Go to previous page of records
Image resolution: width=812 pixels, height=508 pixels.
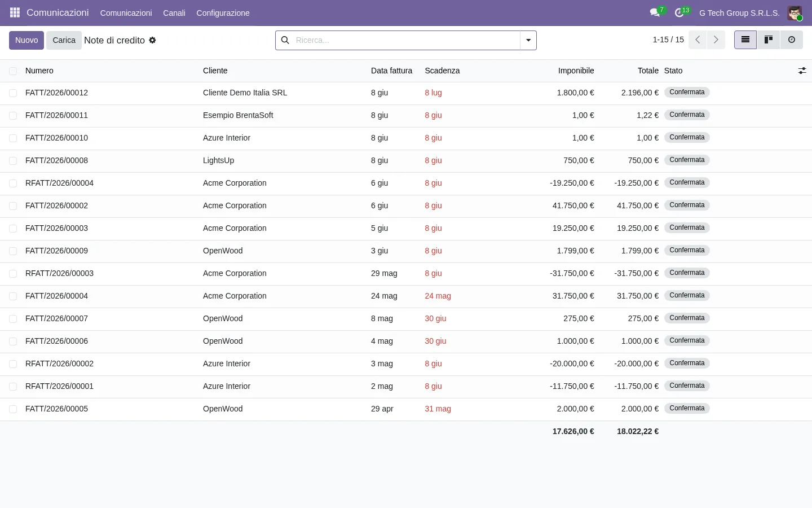click(698, 40)
